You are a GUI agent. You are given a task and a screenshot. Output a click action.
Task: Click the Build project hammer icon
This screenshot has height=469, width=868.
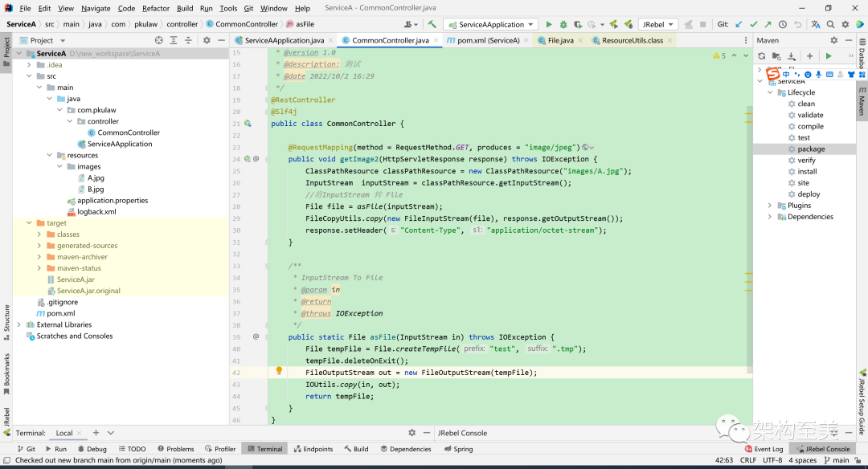tap(432, 25)
